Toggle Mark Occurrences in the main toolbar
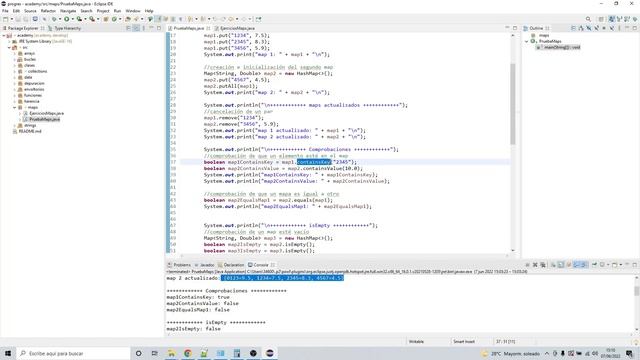Screen dimensions: 640x360 [159, 19]
